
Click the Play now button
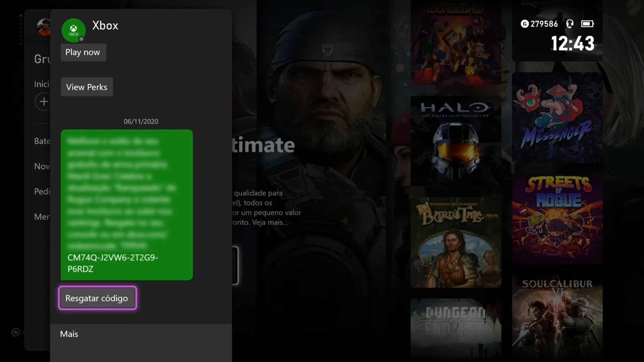coord(82,52)
